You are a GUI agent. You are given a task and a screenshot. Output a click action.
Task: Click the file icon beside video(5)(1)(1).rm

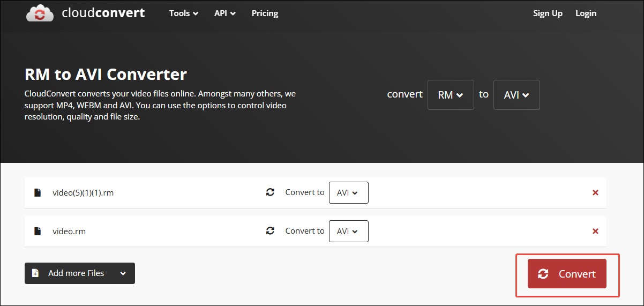click(38, 193)
